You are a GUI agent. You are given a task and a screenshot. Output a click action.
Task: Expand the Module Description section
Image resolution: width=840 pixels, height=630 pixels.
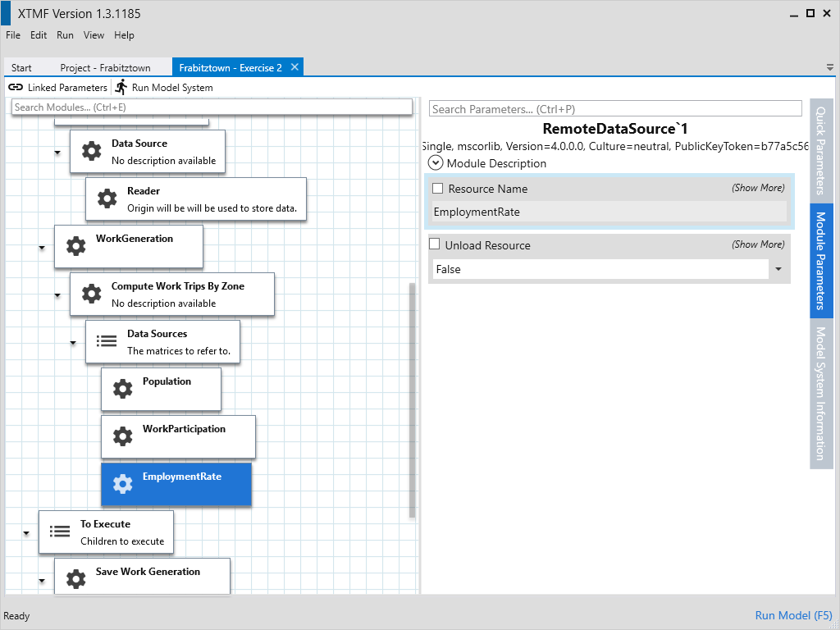click(x=436, y=163)
